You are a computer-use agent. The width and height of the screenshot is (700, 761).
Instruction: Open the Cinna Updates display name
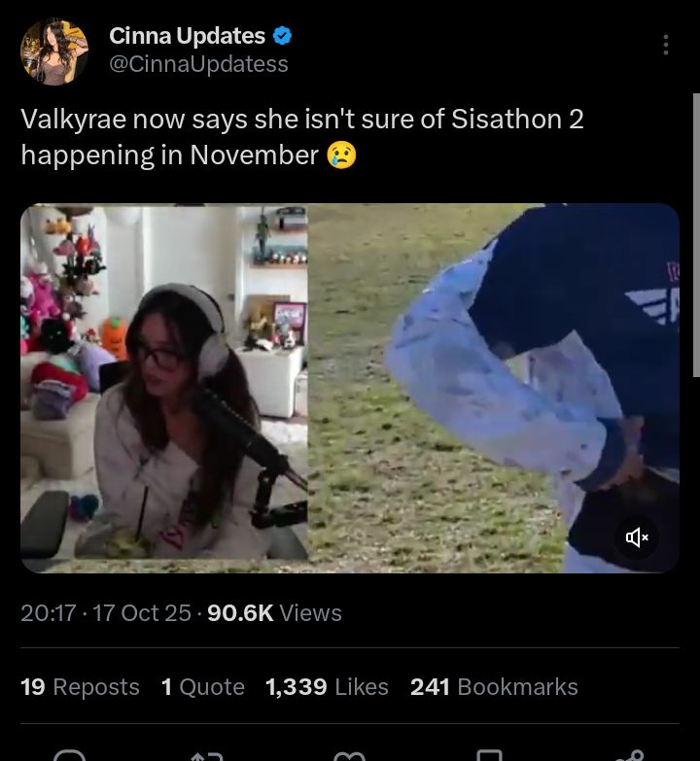pyautogui.click(x=187, y=36)
